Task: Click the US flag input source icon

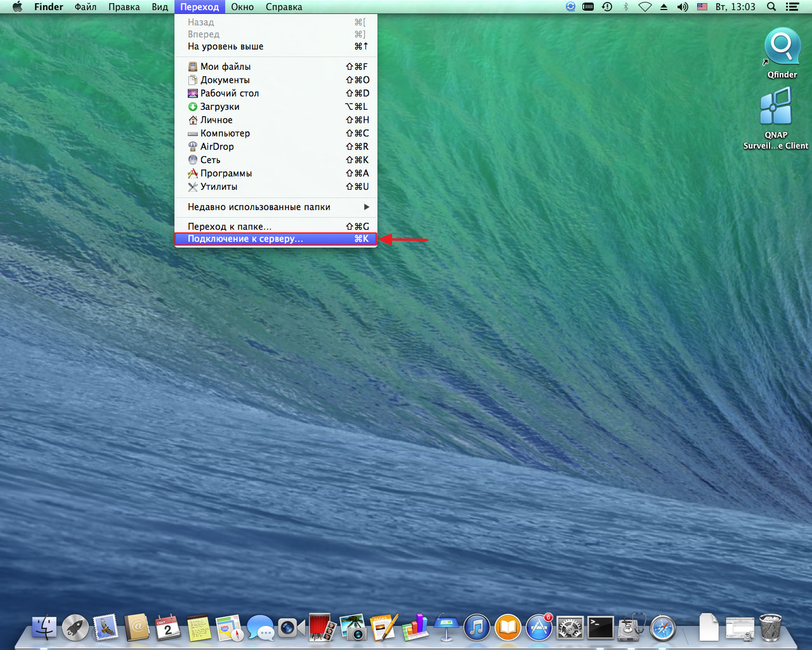Action: click(702, 6)
